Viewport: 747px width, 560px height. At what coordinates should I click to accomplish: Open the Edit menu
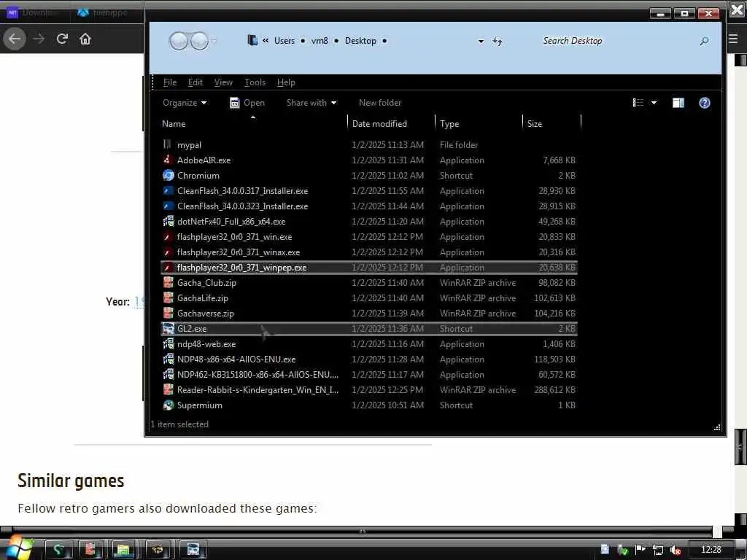[196, 82]
